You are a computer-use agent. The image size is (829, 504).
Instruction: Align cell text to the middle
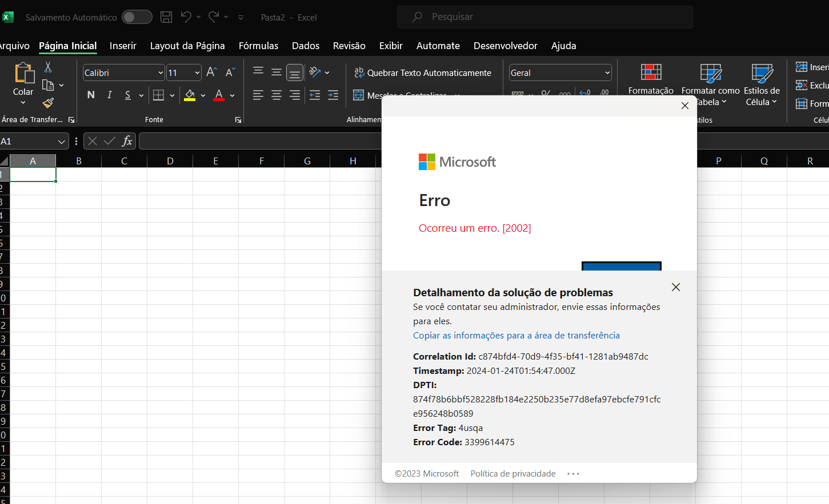click(x=277, y=72)
